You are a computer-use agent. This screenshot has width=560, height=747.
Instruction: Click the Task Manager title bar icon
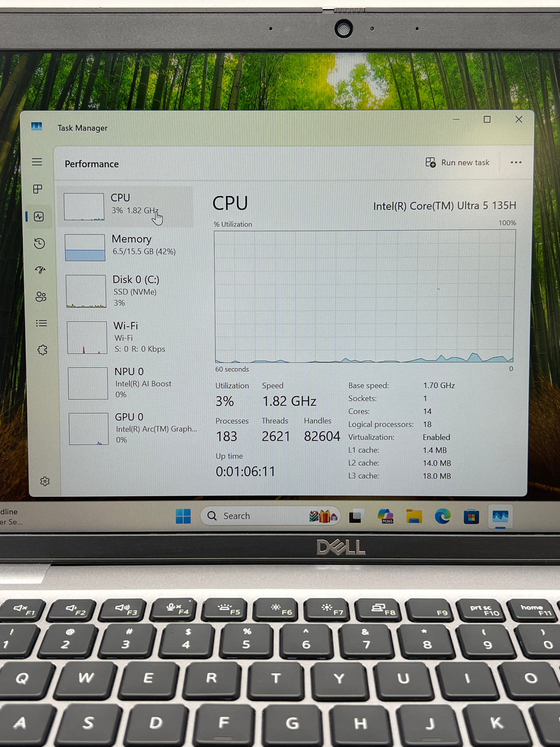point(37,126)
